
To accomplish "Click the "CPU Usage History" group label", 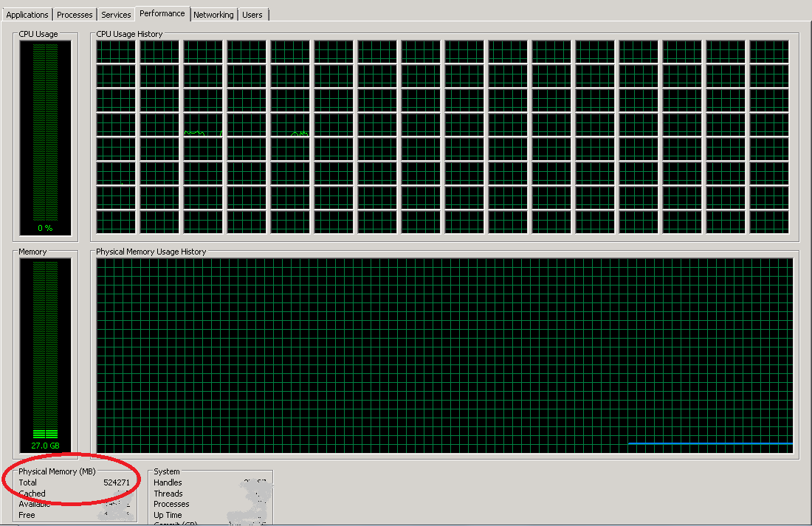I will (129, 34).
